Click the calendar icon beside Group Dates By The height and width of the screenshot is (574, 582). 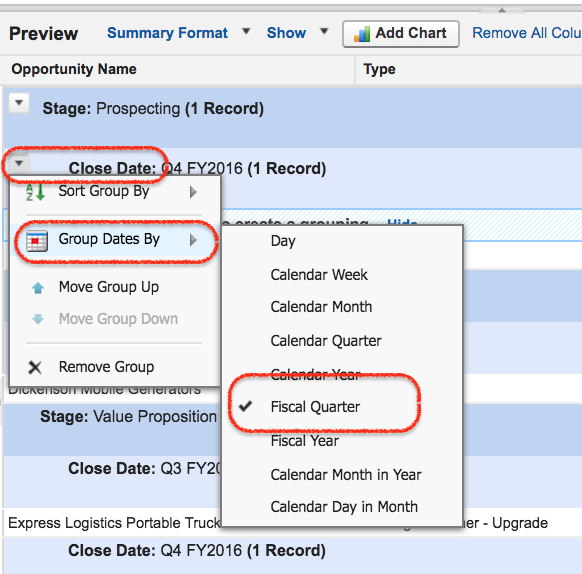coord(37,241)
